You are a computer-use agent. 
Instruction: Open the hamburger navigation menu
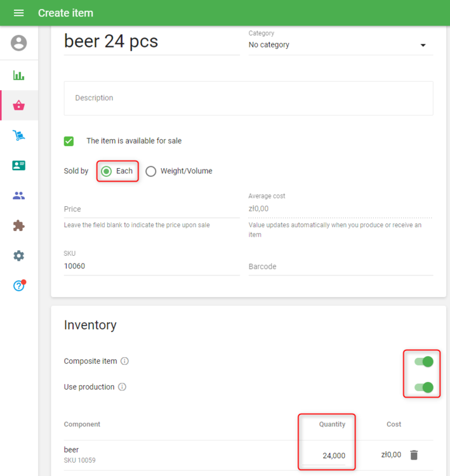coord(18,13)
